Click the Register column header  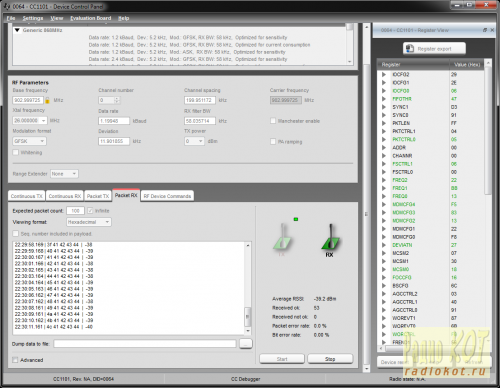(x=413, y=64)
